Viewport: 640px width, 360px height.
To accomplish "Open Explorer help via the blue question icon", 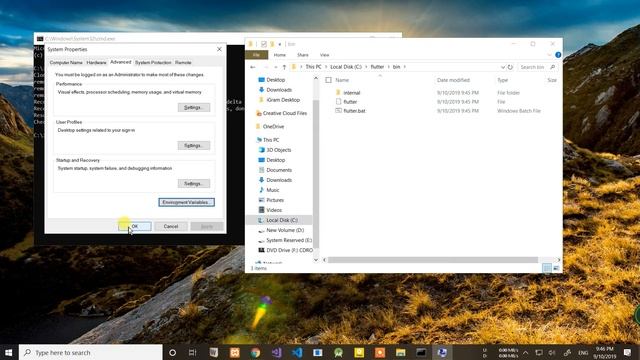I will coord(558,55).
